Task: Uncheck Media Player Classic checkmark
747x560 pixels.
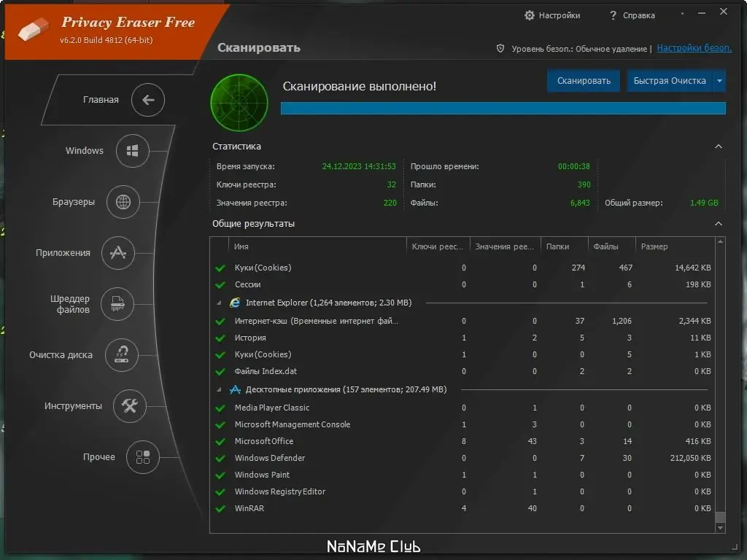Action: (x=220, y=408)
